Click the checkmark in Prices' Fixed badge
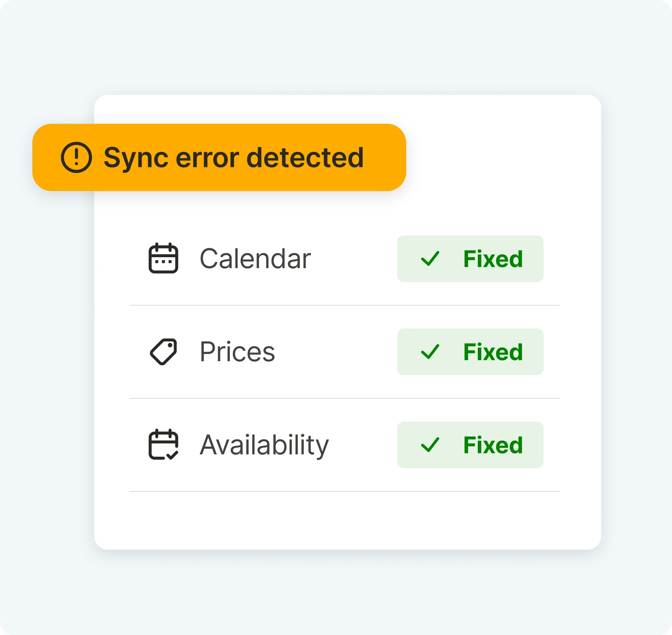672x635 pixels. click(x=430, y=352)
